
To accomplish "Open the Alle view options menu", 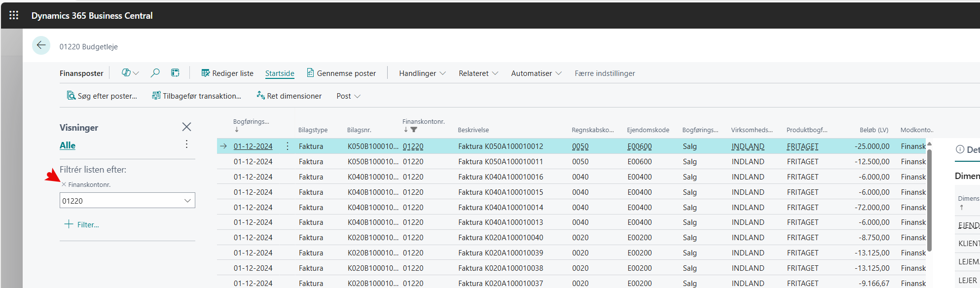I will 186,144.
